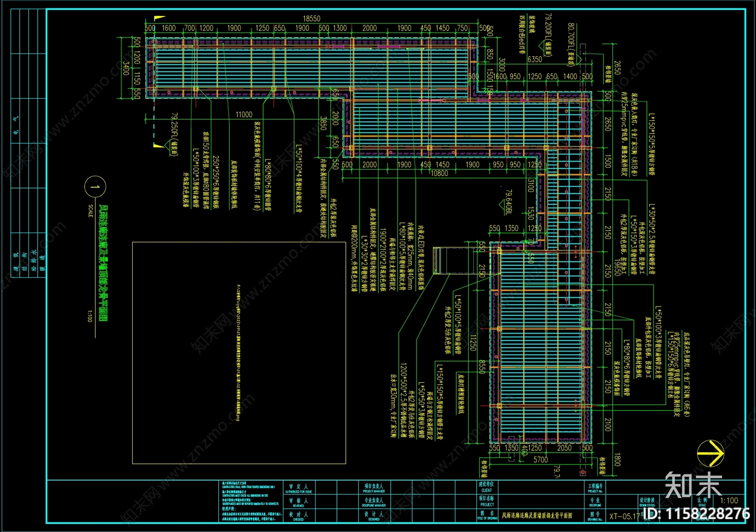This screenshot has height=532, width=756.
Task: Click the 1:100 scale in title block
Action: click(729, 500)
